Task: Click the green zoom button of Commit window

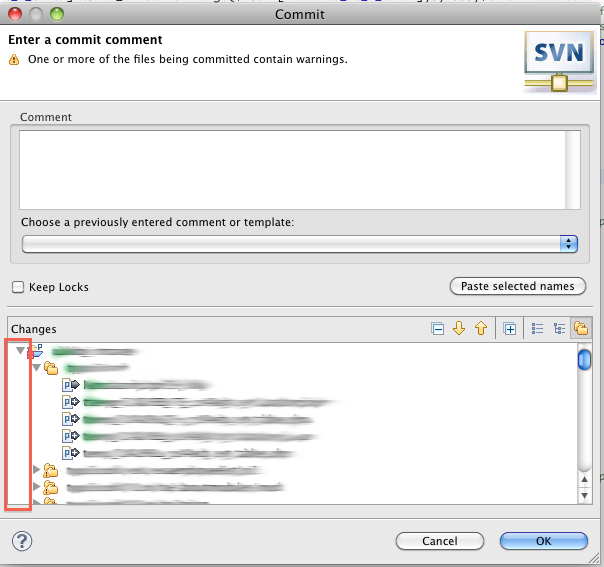Action: click(x=57, y=14)
